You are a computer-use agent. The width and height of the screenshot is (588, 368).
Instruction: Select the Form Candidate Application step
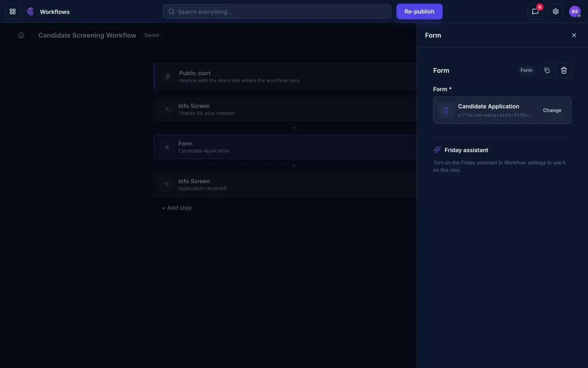[285, 147]
